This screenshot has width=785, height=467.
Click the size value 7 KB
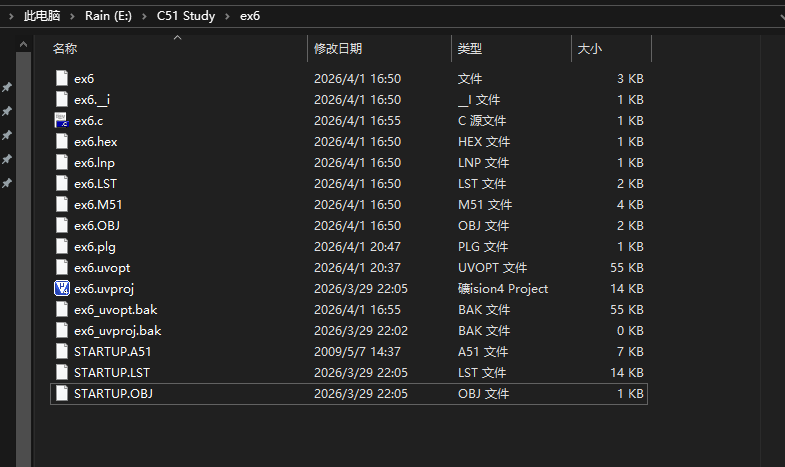pos(630,352)
